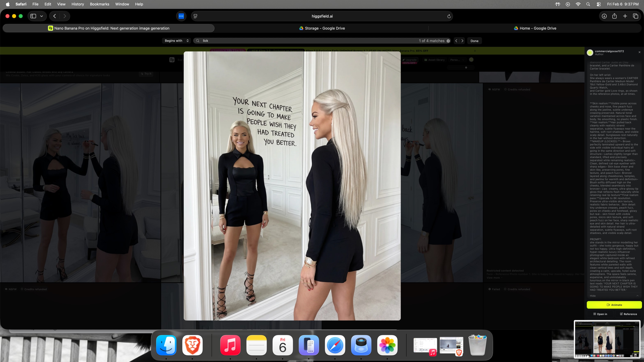This screenshot has width=644, height=362.
Task: Reload the higgsfield.ai page
Action: [x=449, y=16]
